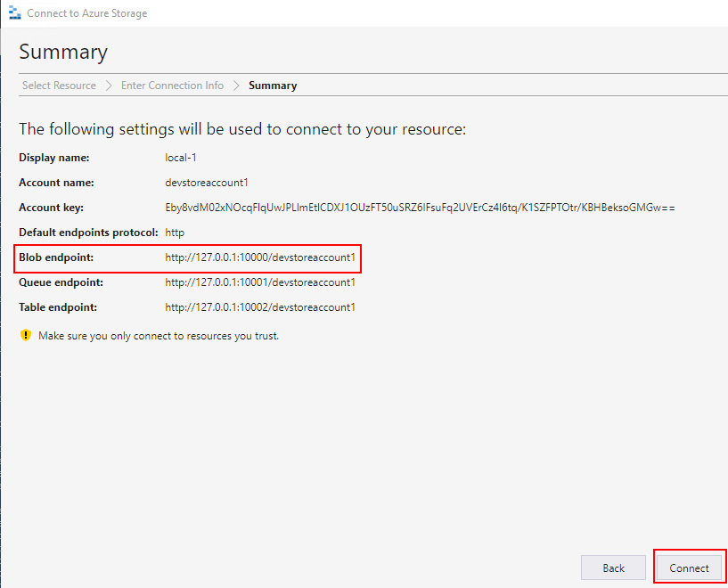The width and height of the screenshot is (728, 588).
Task: Click the trust warning message text
Action: pyautogui.click(x=159, y=336)
